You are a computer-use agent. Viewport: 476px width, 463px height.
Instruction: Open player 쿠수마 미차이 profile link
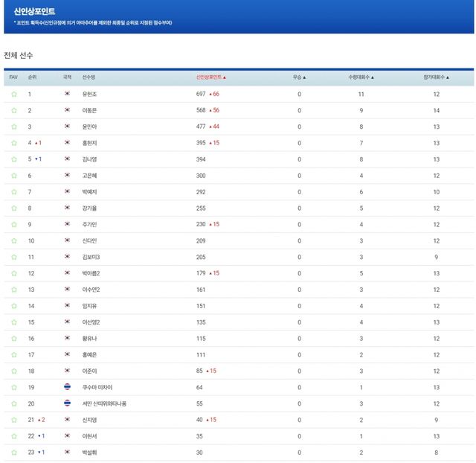97,387
